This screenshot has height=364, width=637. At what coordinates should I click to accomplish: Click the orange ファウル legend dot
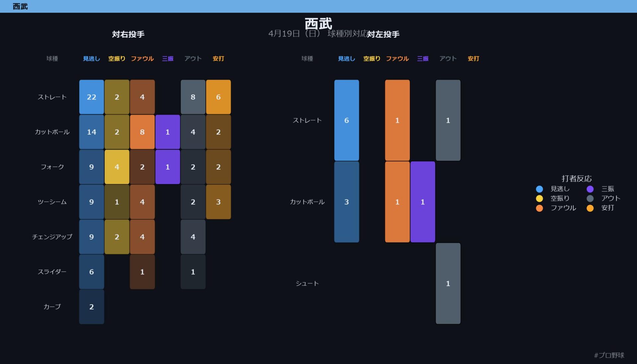tap(539, 208)
